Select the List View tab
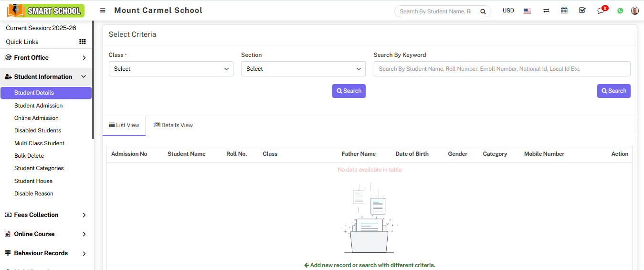This screenshot has height=270, width=644. click(124, 125)
